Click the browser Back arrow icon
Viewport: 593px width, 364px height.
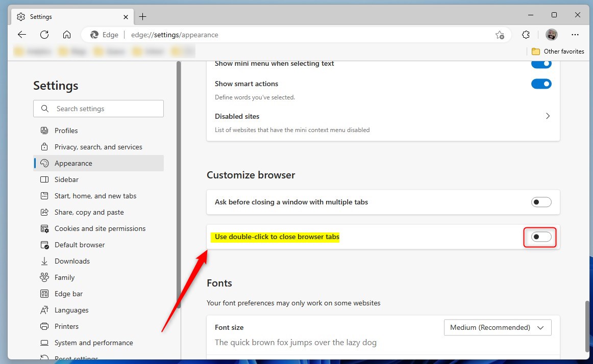pyautogui.click(x=22, y=35)
